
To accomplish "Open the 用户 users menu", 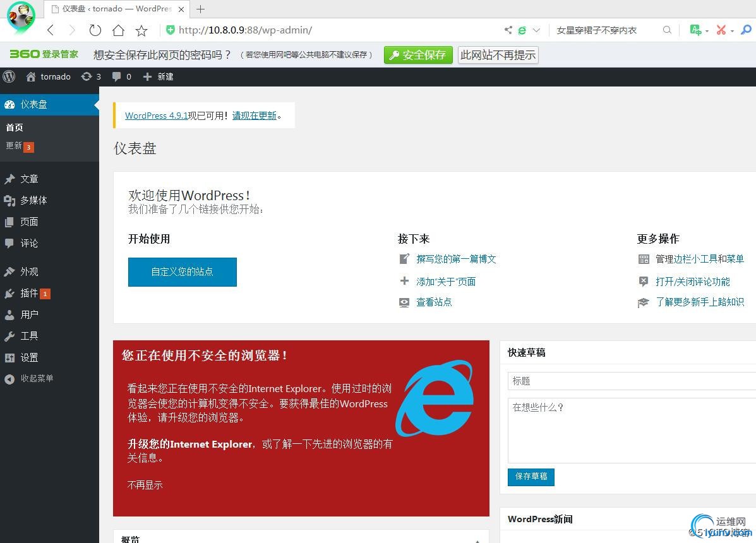I will (x=49, y=314).
